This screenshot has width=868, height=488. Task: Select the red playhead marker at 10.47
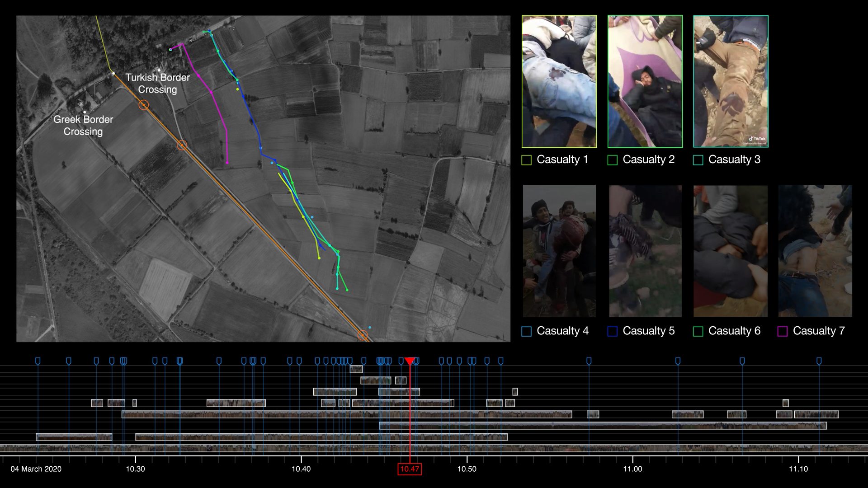pos(410,361)
